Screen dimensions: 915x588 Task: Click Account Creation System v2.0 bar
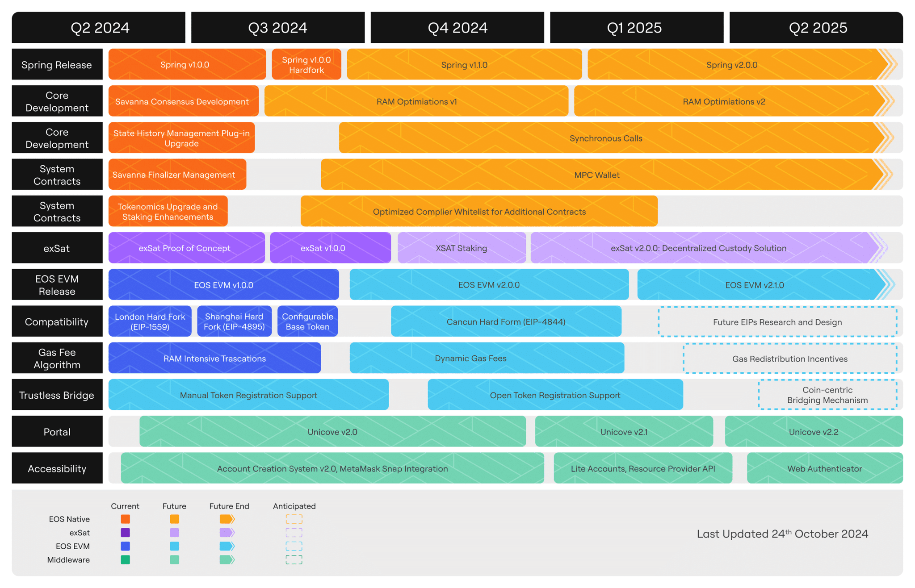(x=332, y=468)
